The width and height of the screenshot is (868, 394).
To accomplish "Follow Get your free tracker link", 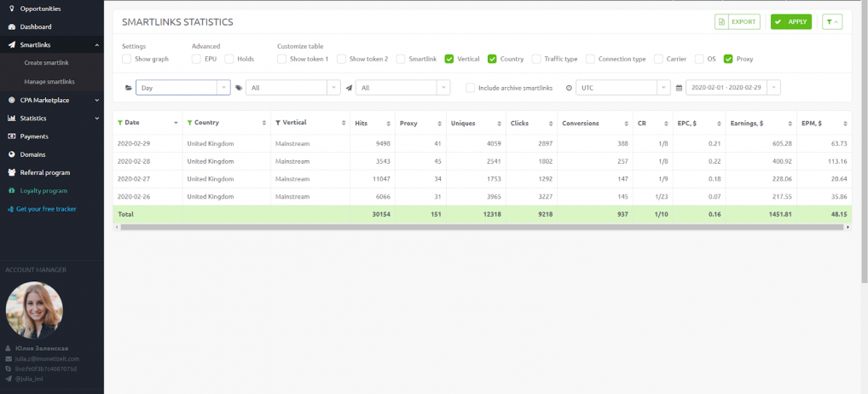I will click(x=47, y=209).
